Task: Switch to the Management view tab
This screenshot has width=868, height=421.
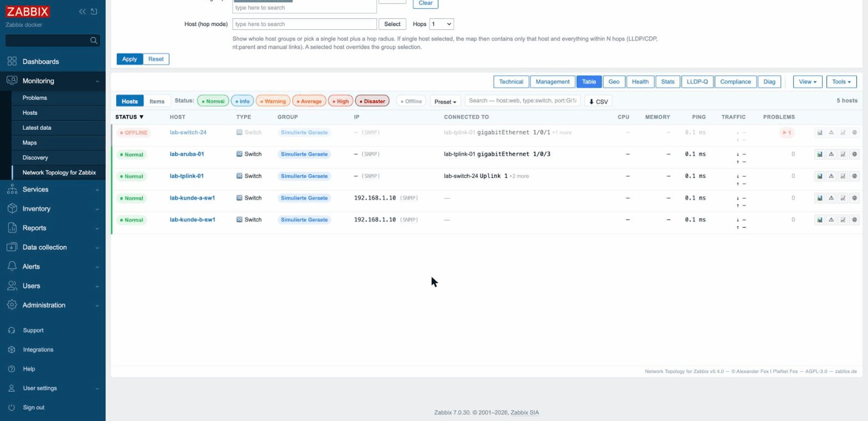Action: tap(553, 82)
